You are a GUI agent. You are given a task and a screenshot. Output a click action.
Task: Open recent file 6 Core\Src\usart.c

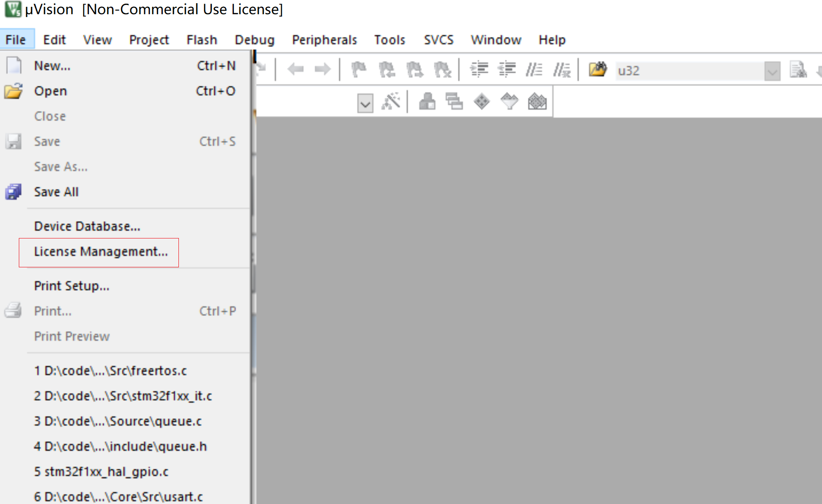126,496
